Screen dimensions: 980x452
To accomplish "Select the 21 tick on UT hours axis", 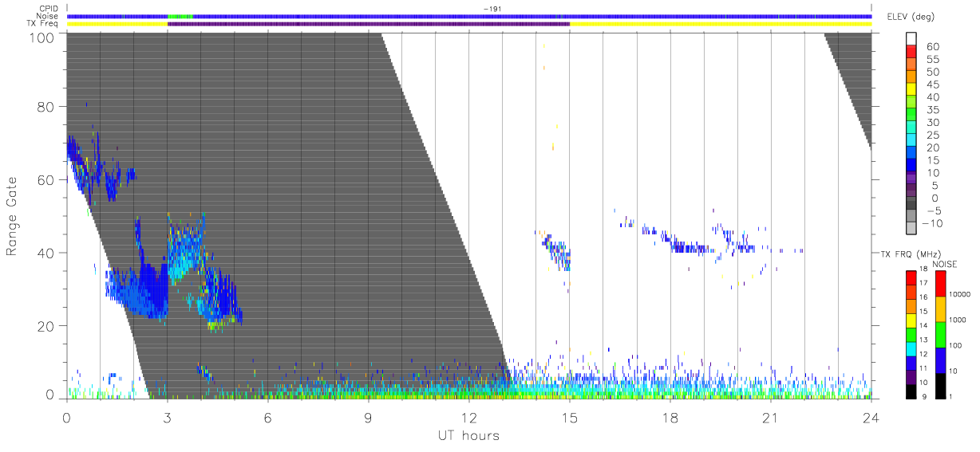I will click(x=770, y=419).
